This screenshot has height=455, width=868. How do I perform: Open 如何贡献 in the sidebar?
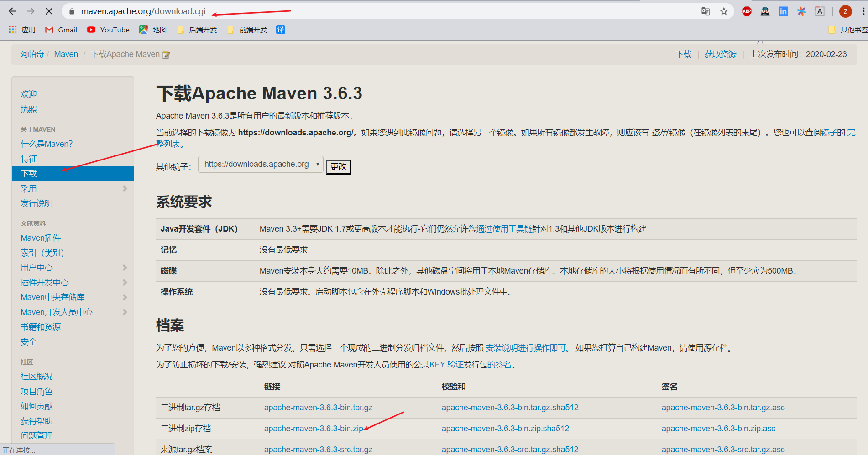pyautogui.click(x=37, y=406)
